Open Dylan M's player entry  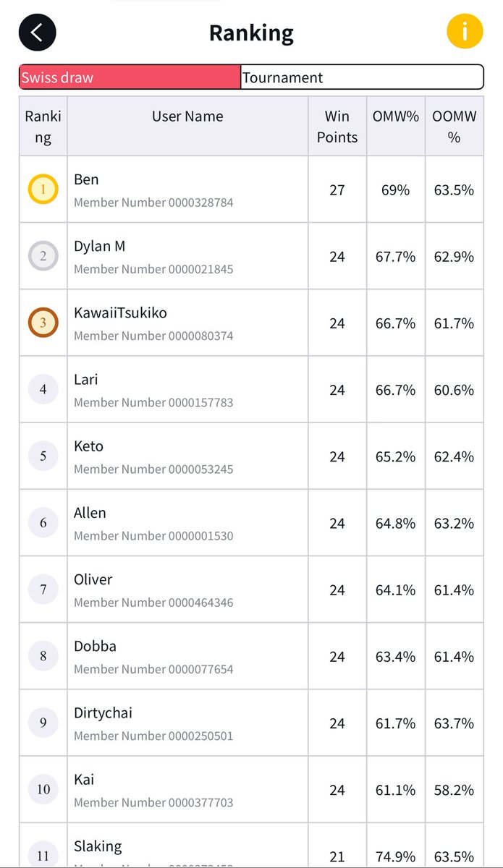pyautogui.click(x=99, y=246)
